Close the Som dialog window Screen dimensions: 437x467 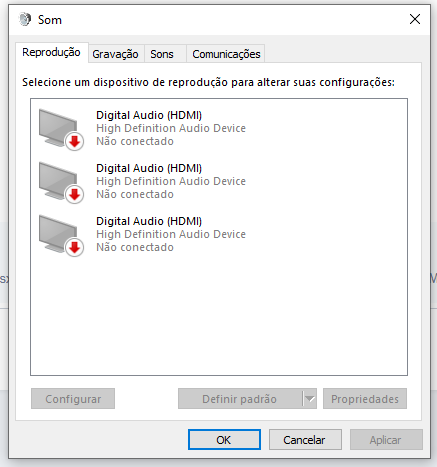point(415,19)
